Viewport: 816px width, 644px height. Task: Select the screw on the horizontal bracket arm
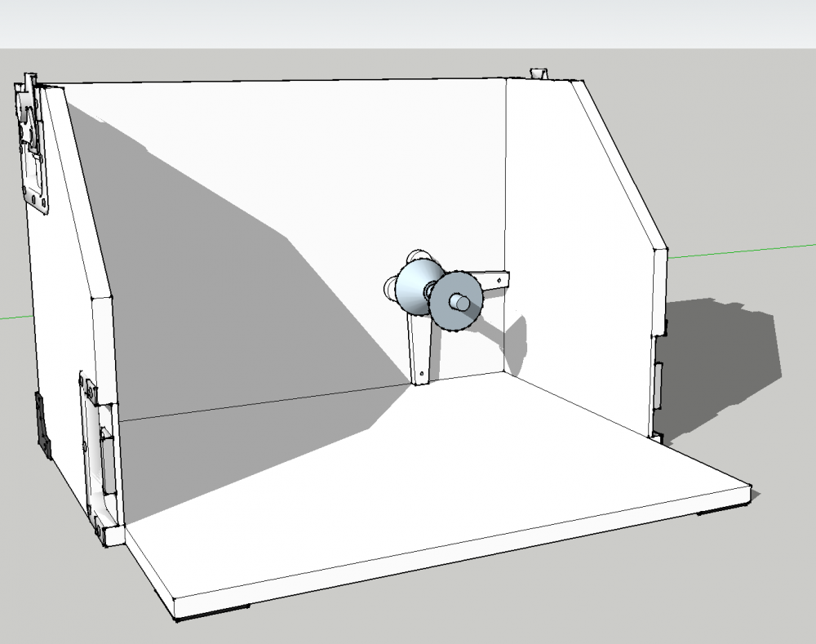point(499,281)
